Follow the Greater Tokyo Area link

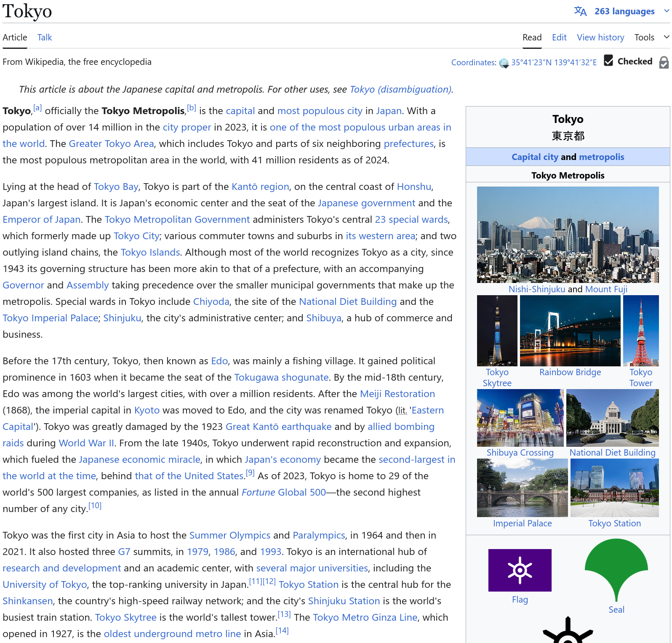tap(111, 144)
